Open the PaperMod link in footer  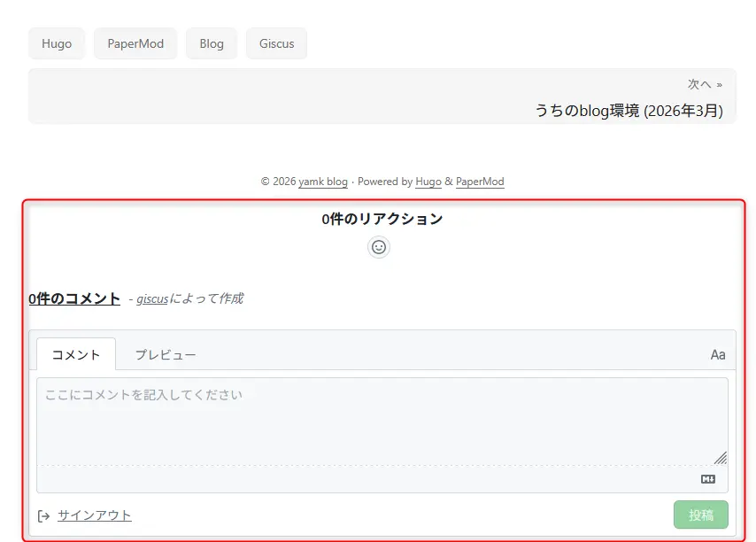click(480, 182)
